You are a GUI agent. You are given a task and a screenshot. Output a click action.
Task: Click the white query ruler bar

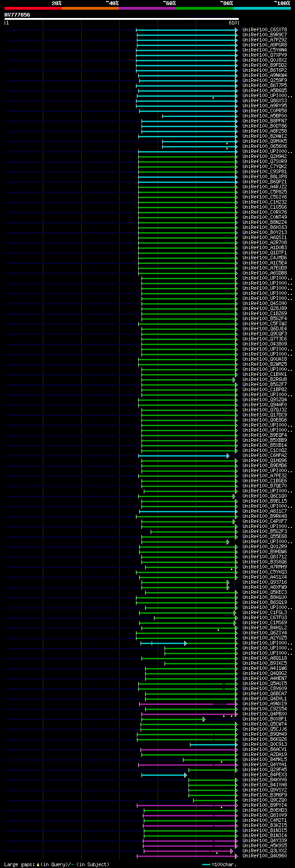[122, 19]
